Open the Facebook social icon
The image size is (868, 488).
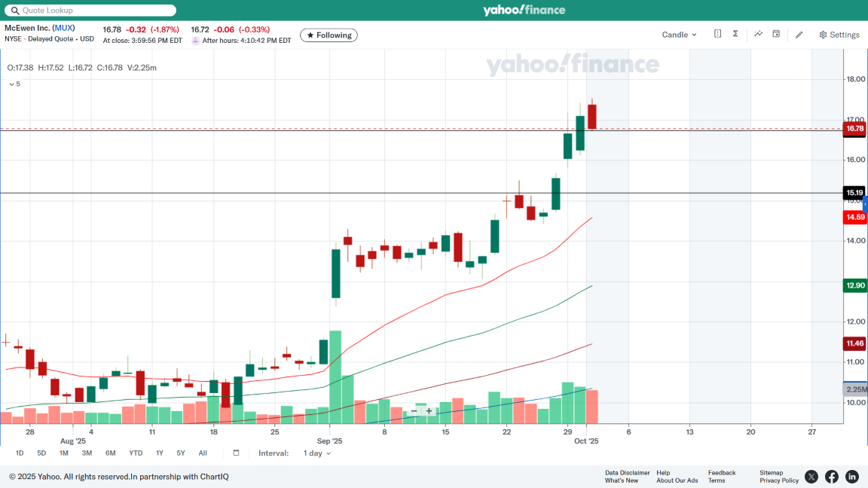pos(832,477)
